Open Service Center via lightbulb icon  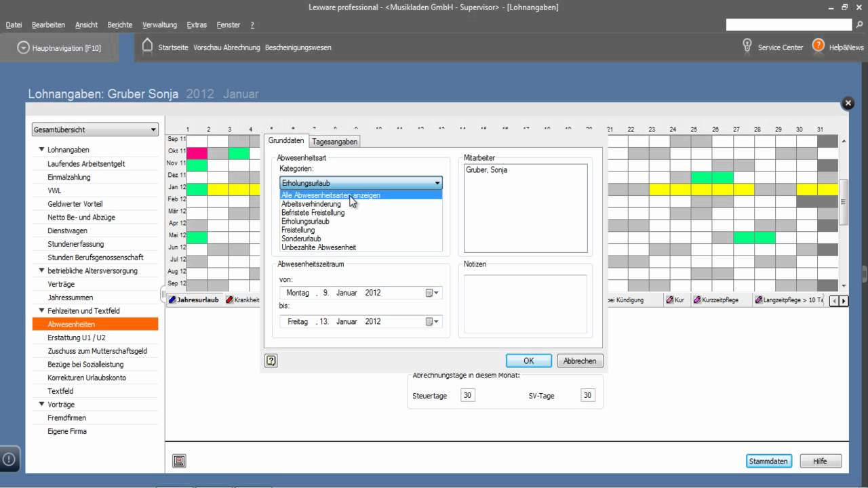click(x=747, y=46)
